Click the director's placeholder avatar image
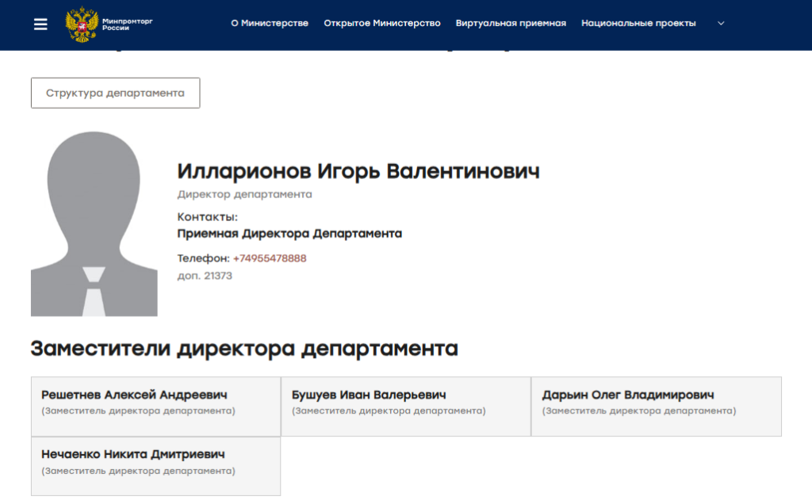The height and width of the screenshot is (504, 812). 94,223
